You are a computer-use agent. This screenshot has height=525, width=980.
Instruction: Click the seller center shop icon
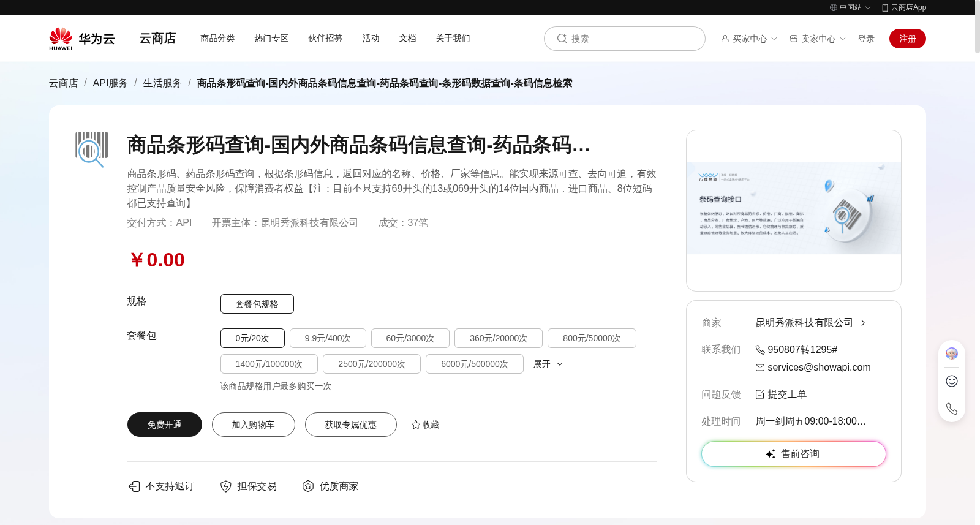coord(794,39)
